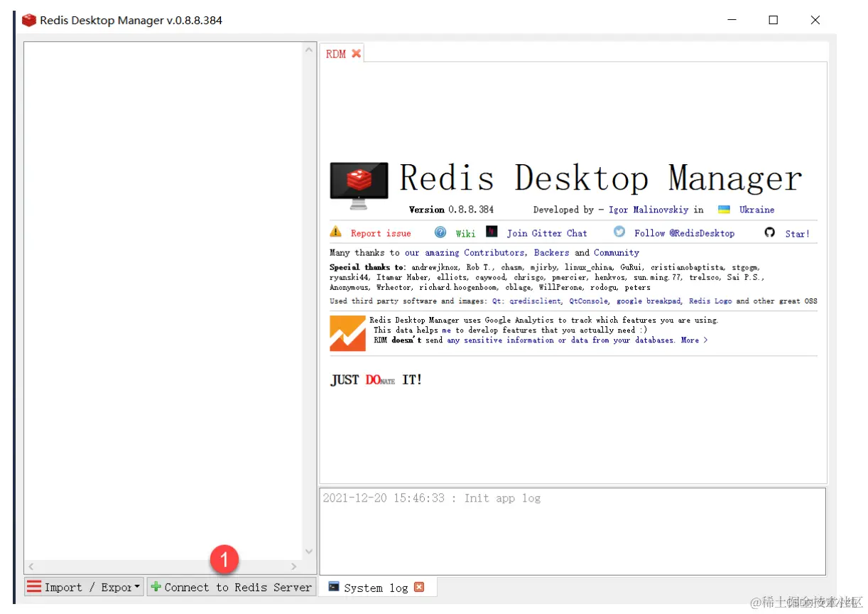Open the google breakpad link
This screenshot has width=868, height=614.
(649, 301)
